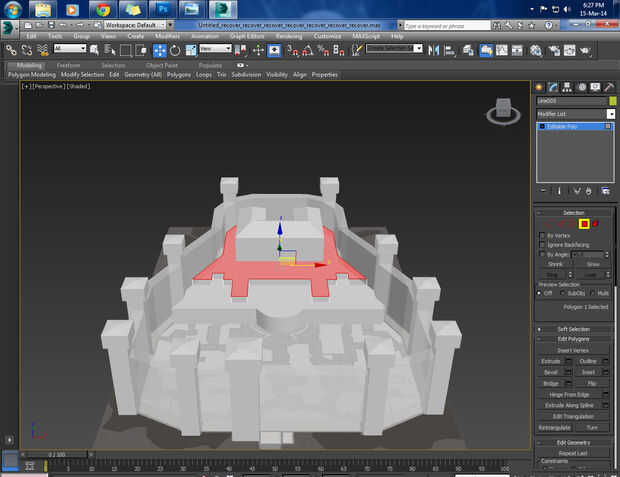Screen dimensions: 620x477
Task: Click the Element sub-object selection icon
Action: click(597, 223)
